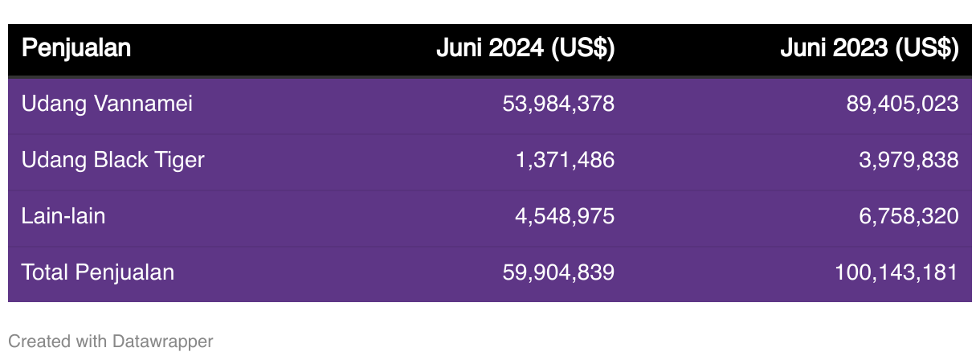The width and height of the screenshot is (980, 360).
Task: Click the Penjualan column header
Action: coord(76,48)
